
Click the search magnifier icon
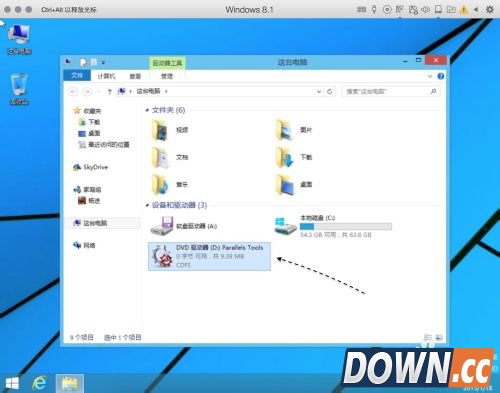click(x=433, y=91)
